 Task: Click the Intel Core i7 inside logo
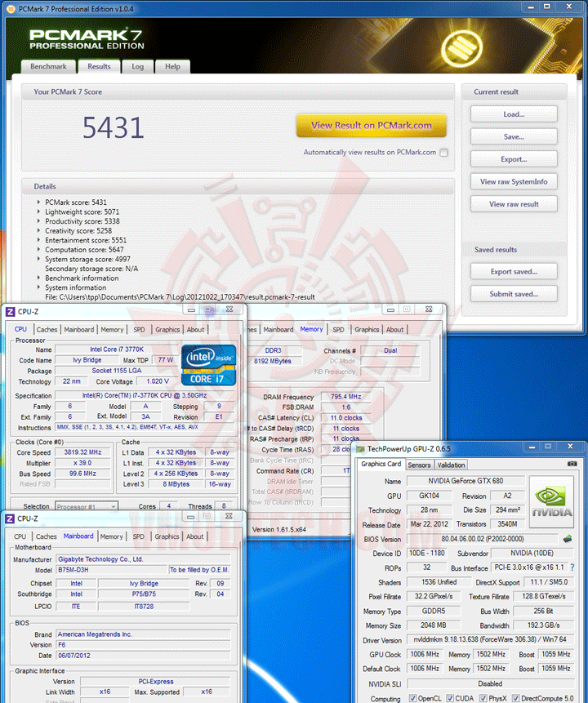(208, 364)
